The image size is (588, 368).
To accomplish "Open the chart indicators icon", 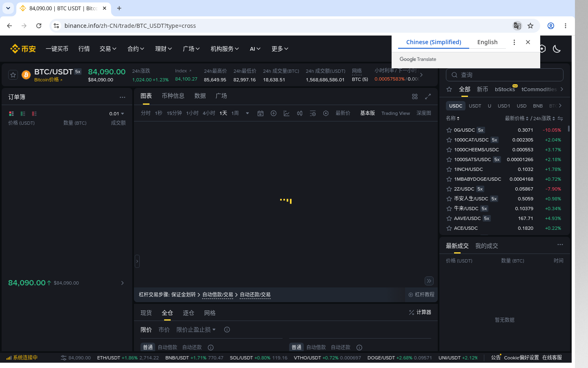I will (x=287, y=113).
